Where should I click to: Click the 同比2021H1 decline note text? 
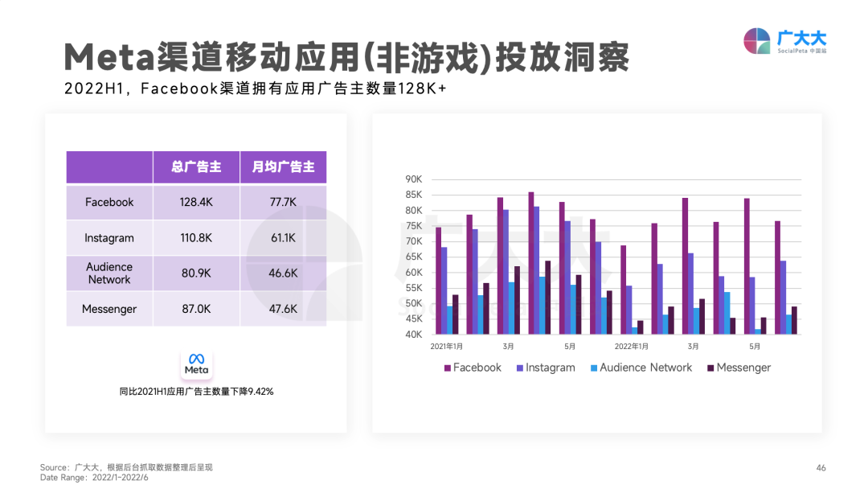pyautogui.click(x=195, y=392)
